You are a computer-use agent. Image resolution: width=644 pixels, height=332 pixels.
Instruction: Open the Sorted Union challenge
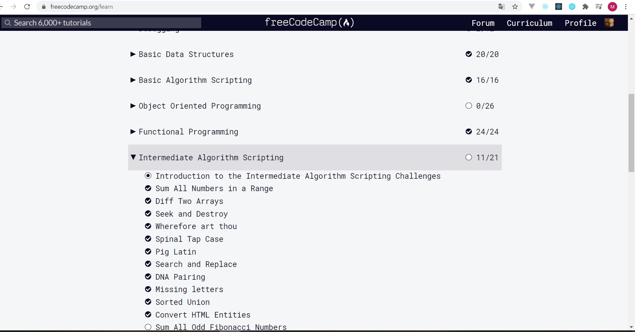[x=182, y=302]
